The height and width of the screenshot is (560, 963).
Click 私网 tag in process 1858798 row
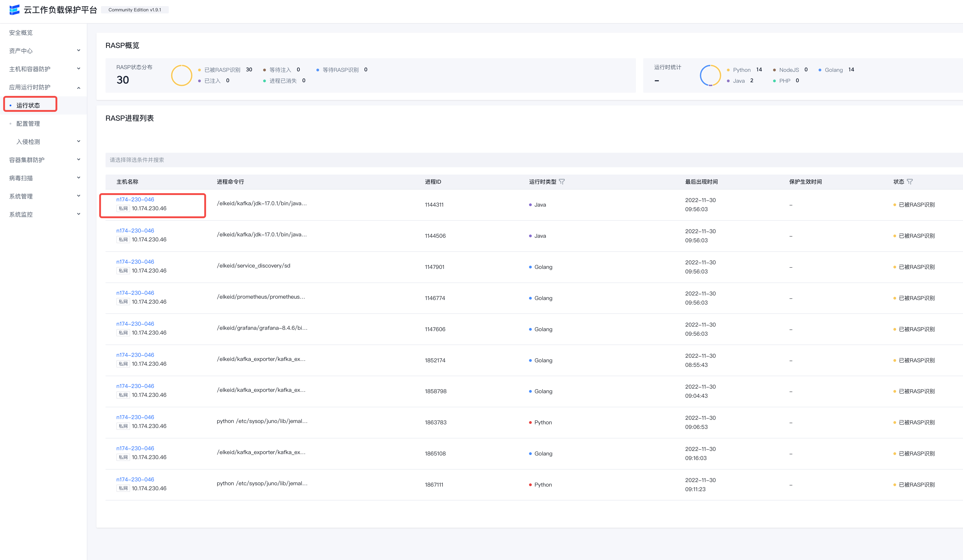coord(123,395)
